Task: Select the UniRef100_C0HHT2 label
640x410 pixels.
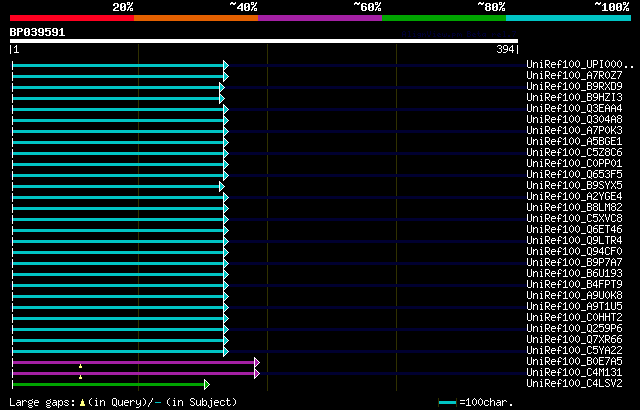Action: click(574, 318)
